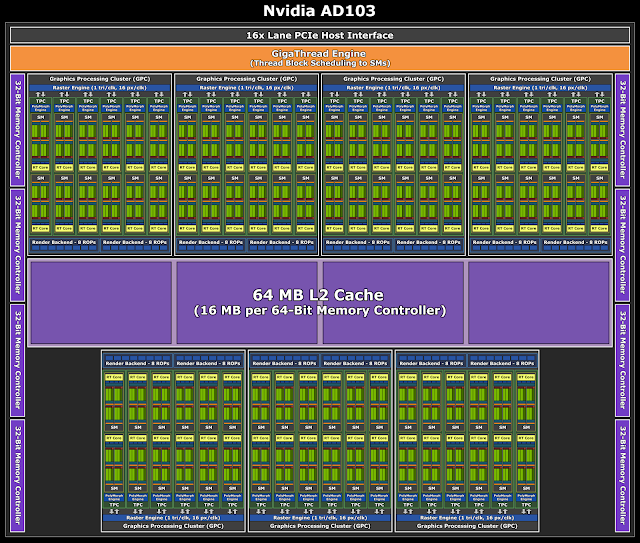
Task: Select the third right-side 32-Bit Memory Controller from top
Action: [x=622, y=361]
